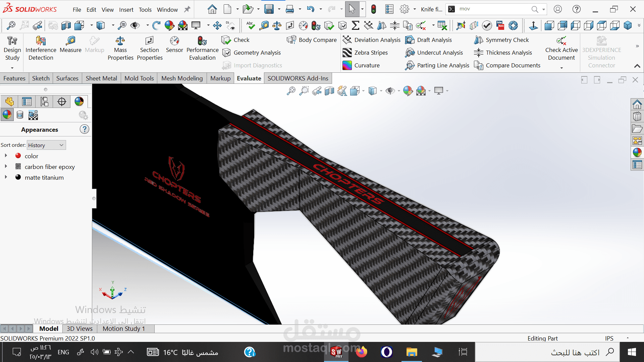Viewport: 644px width, 362px height.
Task: Run Check Active Document
Action: 561,49
